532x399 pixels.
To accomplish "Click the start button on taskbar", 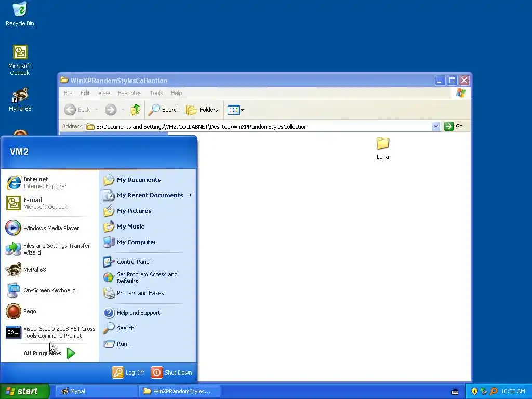I will point(25,391).
